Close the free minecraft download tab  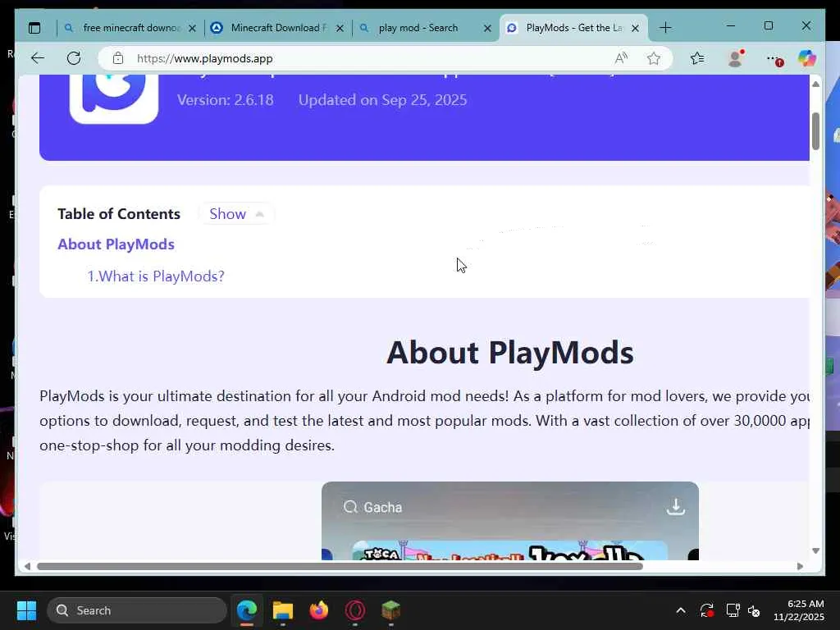pos(192,28)
